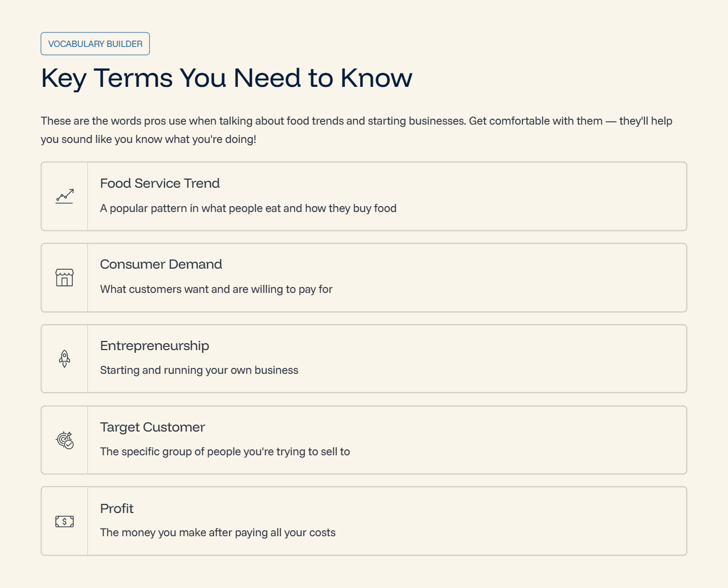
Task: Open the Food Service Trend vocabulary card
Action: [364, 196]
